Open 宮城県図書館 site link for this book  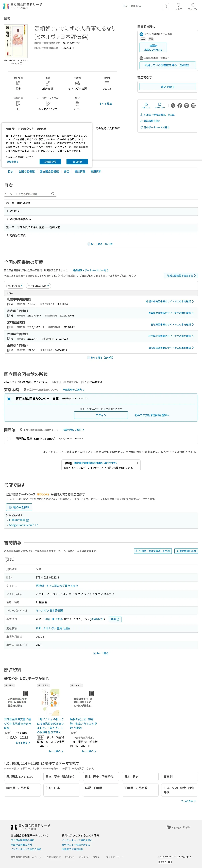(172, 325)
